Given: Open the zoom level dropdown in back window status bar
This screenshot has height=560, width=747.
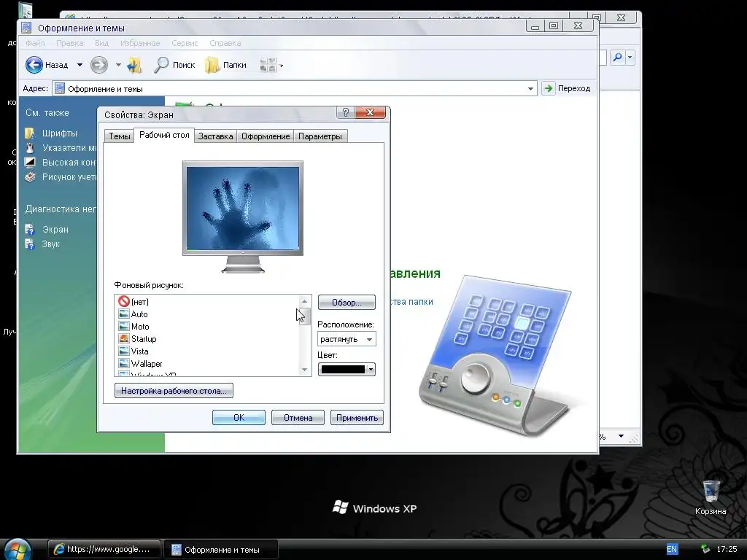Looking at the screenshot, I should [x=621, y=436].
